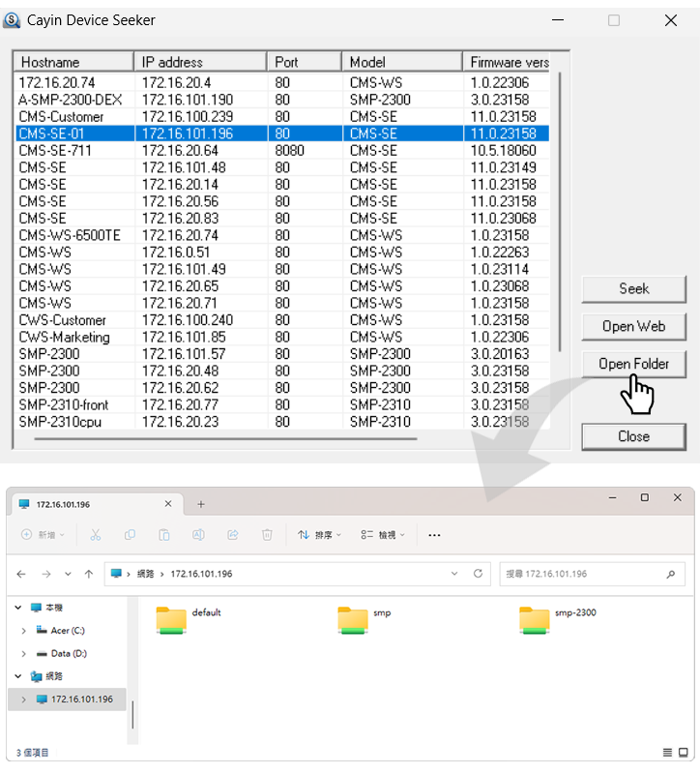Click the computer icon in address bar
The image size is (700, 774).
coord(116,574)
